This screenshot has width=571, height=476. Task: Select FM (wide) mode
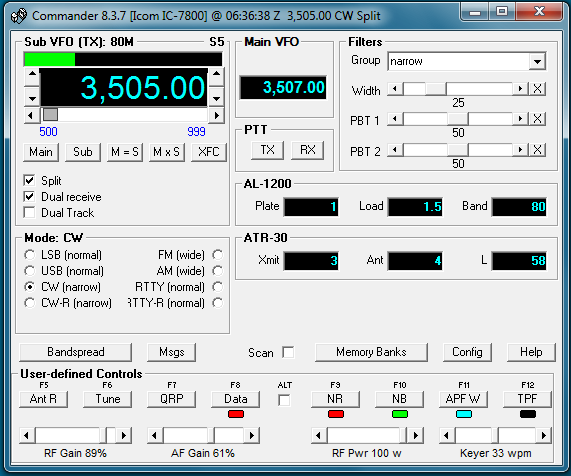(x=217, y=255)
